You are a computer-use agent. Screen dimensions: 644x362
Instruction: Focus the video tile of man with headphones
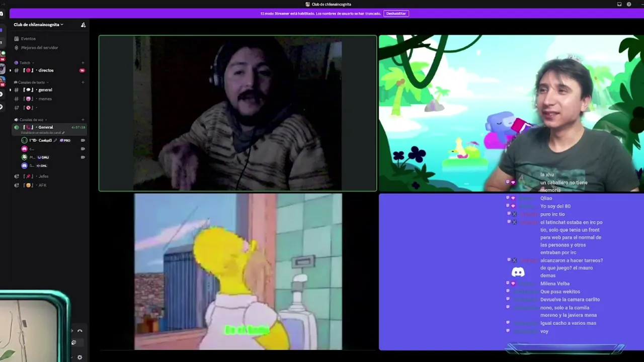tap(237, 113)
